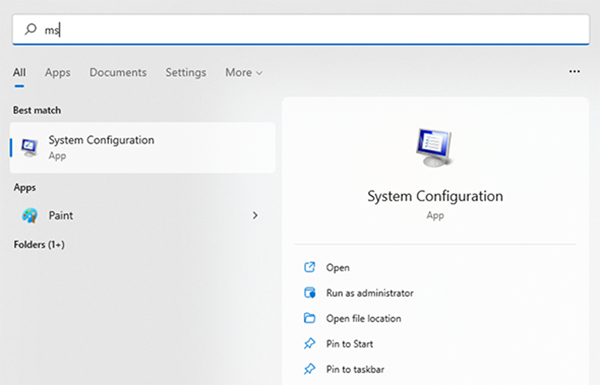600x385 pixels.
Task: Click the search box containing "ms"
Action: [x=301, y=29]
